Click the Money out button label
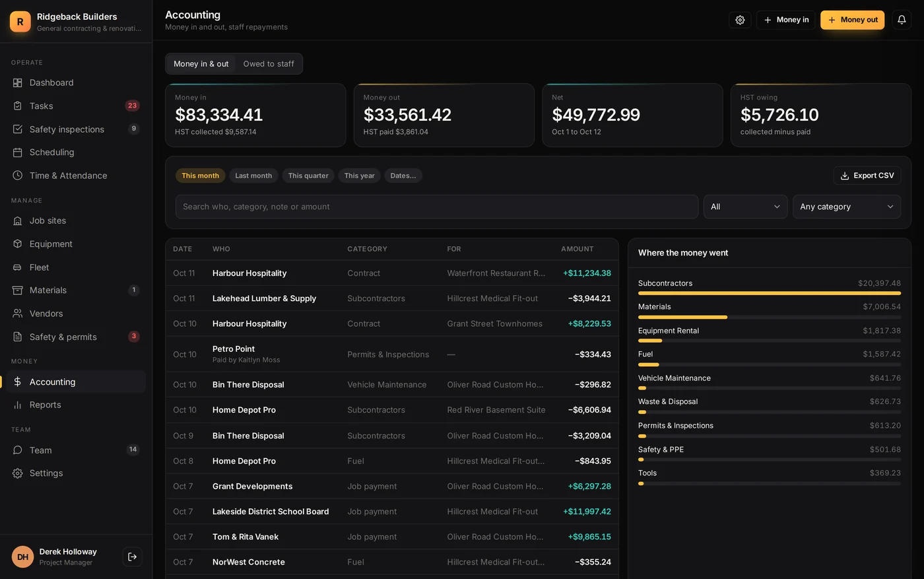 (x=859, y=20)
